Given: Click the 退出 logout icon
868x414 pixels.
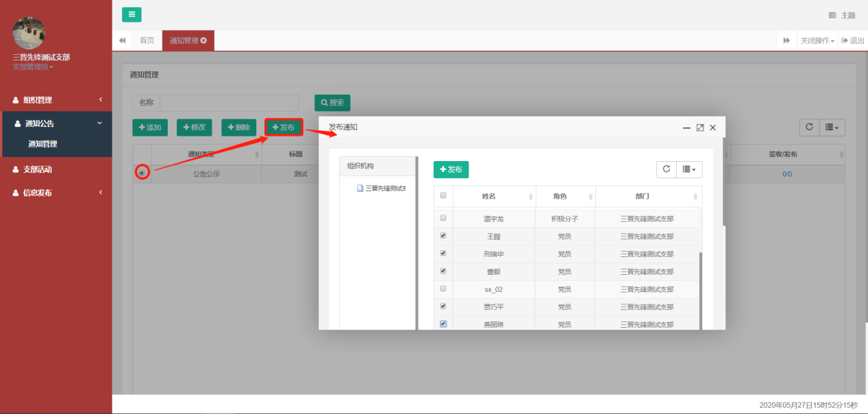Looking at the screenshot, I should tap(845, 40).
